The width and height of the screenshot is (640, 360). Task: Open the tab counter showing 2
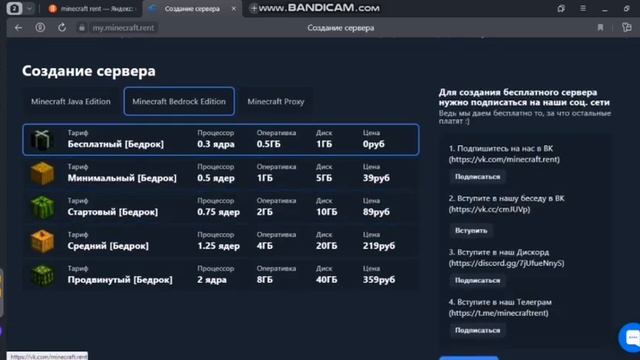pyautogui.click(x=14, y=9)
